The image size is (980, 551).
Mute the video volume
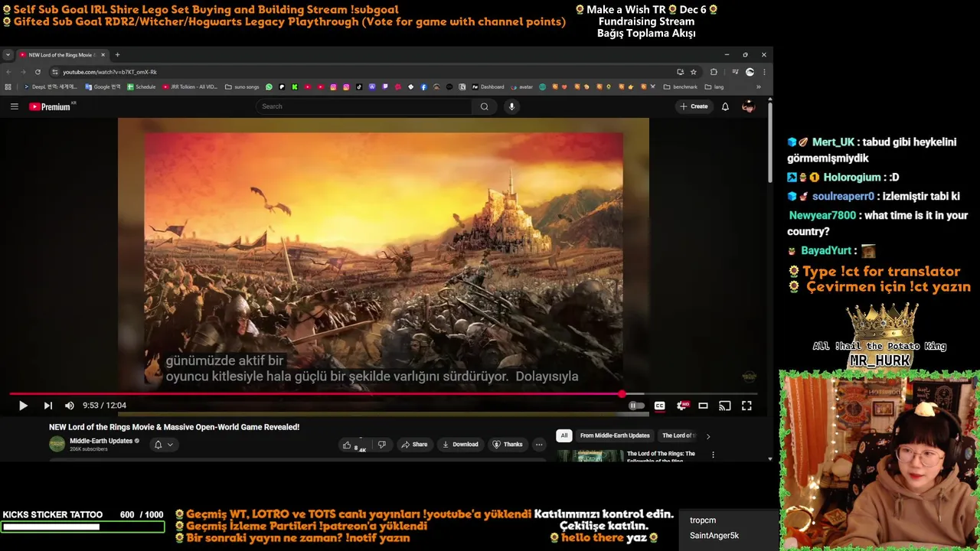pyautogui.click(x=70, y=406)
